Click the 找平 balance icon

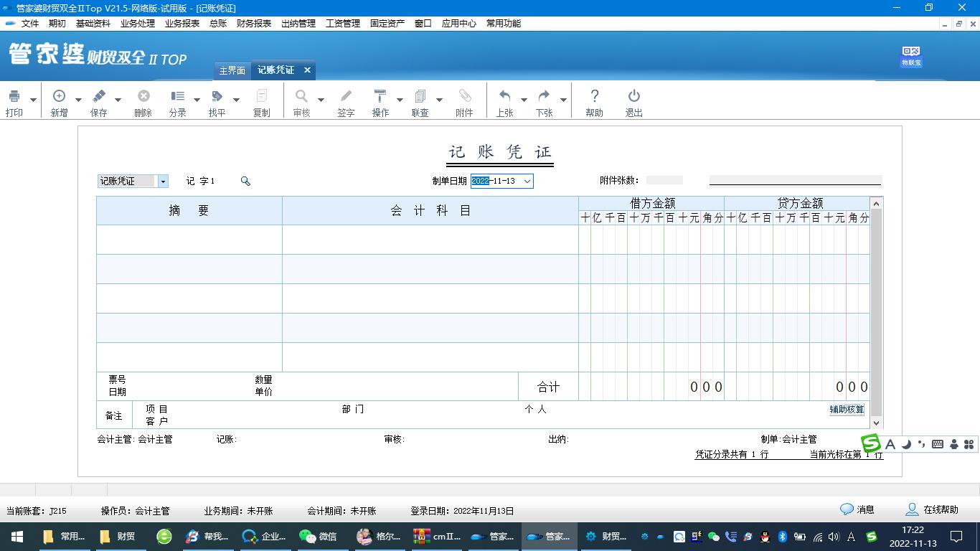click(x=217, y=96)
